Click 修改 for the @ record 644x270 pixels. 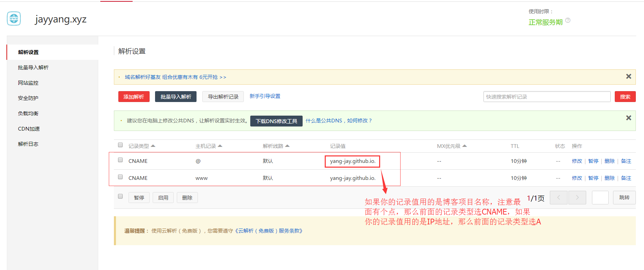click(x=577, y=161)
